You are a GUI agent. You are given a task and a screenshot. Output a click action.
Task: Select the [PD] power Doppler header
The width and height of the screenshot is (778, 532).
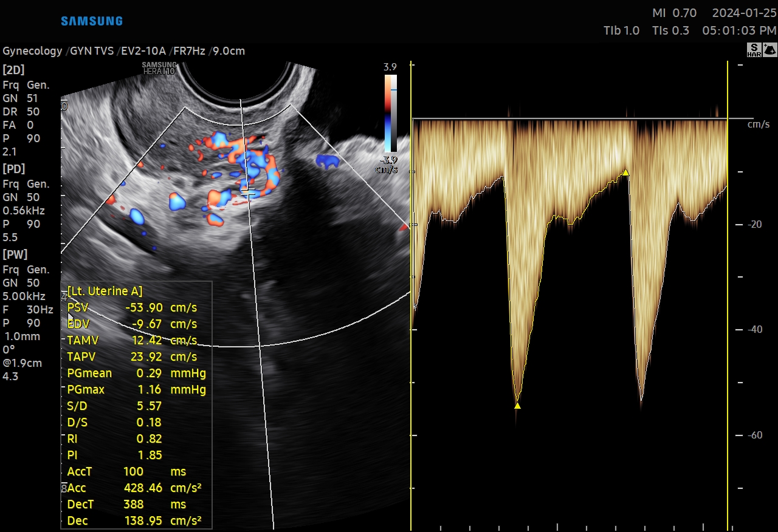14,169
